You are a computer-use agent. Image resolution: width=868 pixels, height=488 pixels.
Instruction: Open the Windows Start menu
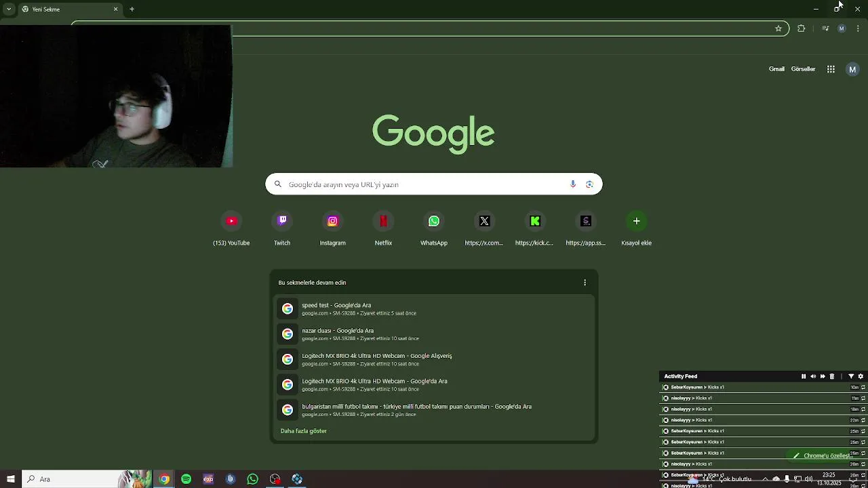(11, 479)
